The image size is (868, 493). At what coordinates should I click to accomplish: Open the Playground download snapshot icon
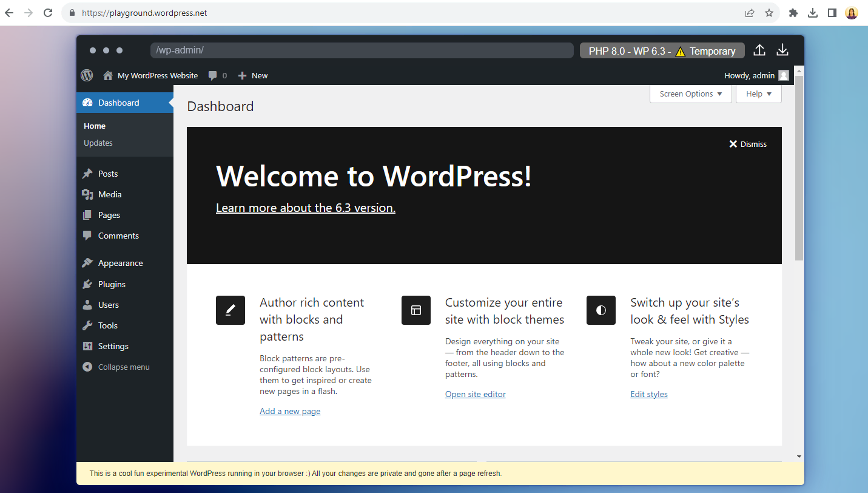[x=782, y=50]
